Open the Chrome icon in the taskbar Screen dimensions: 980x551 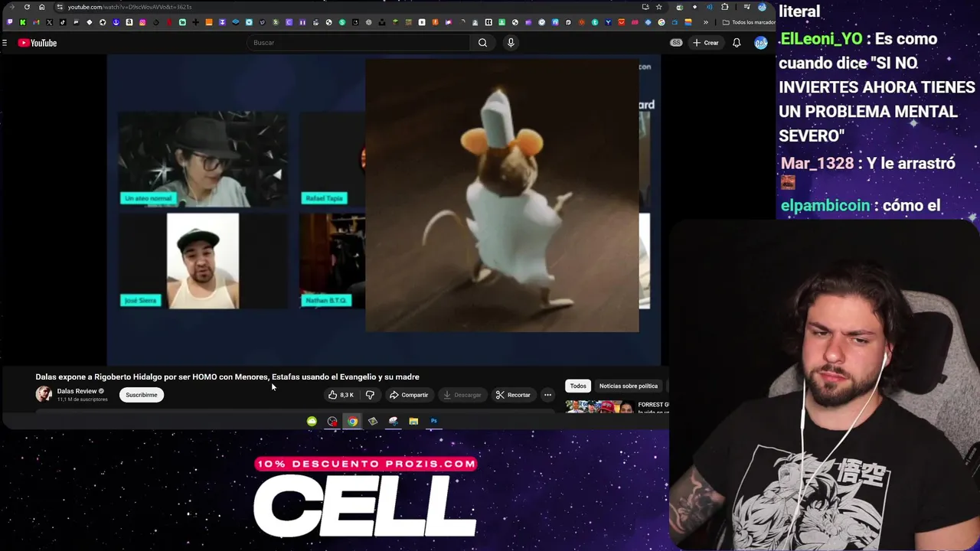tap(352, 421)
